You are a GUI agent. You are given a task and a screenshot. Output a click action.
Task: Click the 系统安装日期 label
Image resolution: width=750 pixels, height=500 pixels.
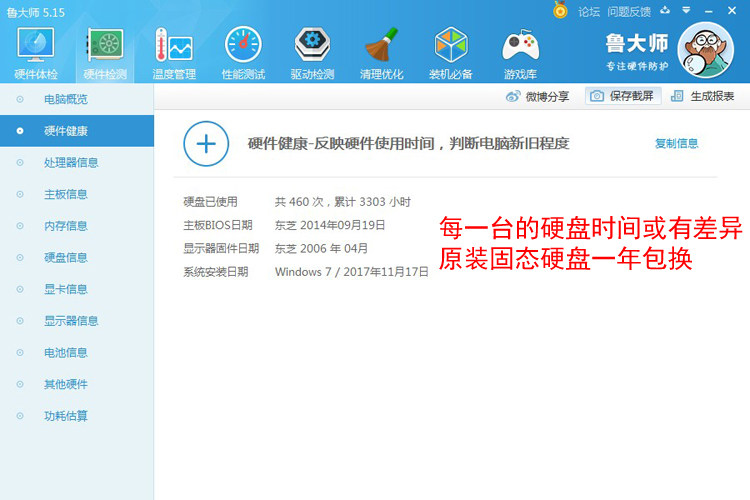tap(216, 272)
